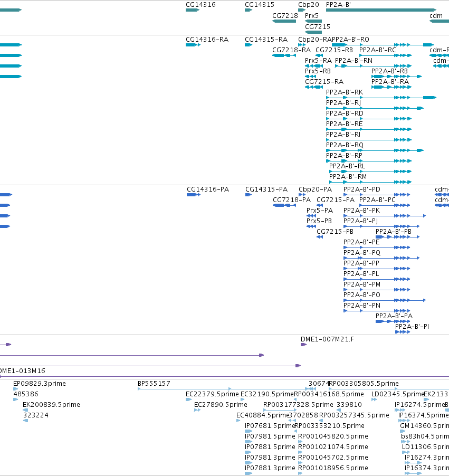This screenshot has height=476, width=449.
Task: Click the EC22379.5prime EST label
Action: 212,394
